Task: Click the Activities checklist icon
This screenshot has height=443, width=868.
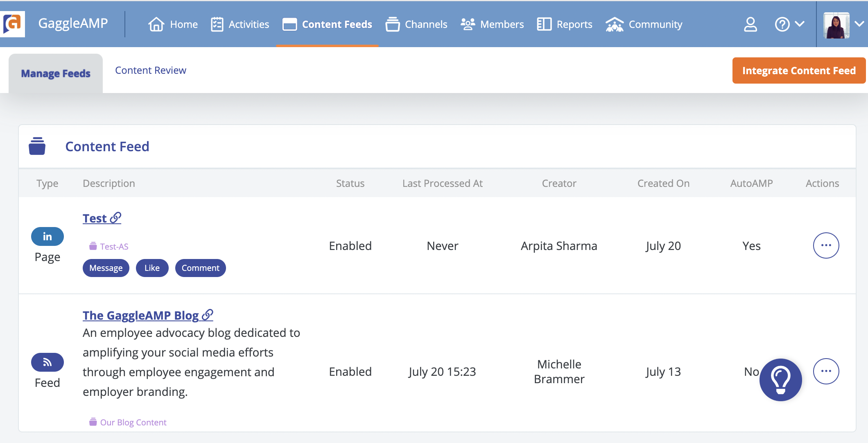Action: [x=217, y=24]
